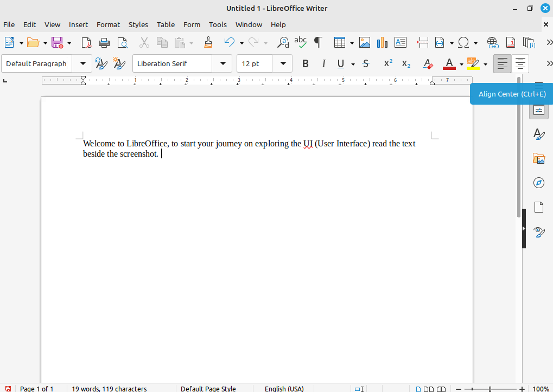Toggle Superscript formatting

pos(388,63)
